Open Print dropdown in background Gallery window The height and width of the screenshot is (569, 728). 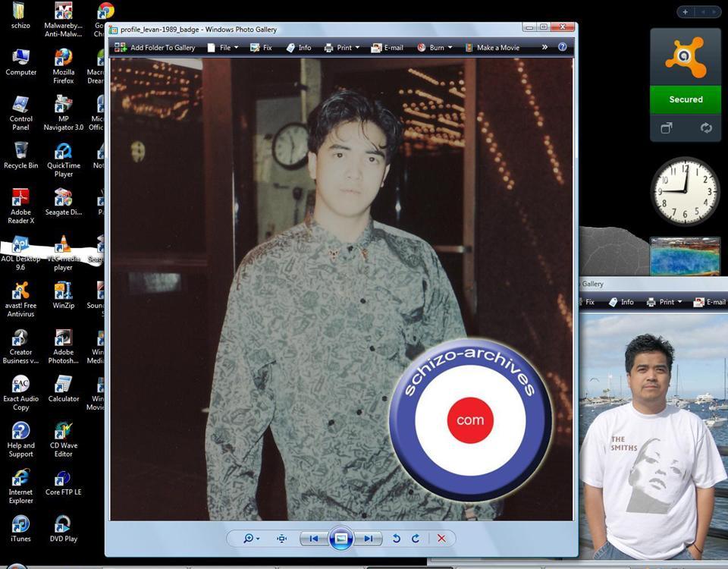pyautogui.click(x=664, y=302)
